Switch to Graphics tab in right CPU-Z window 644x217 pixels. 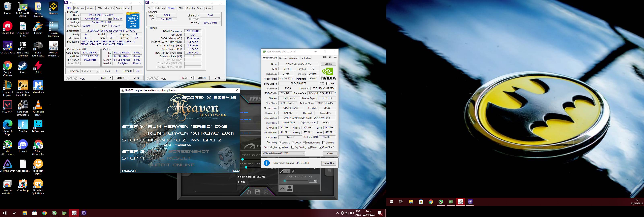(x=191, y=8)
